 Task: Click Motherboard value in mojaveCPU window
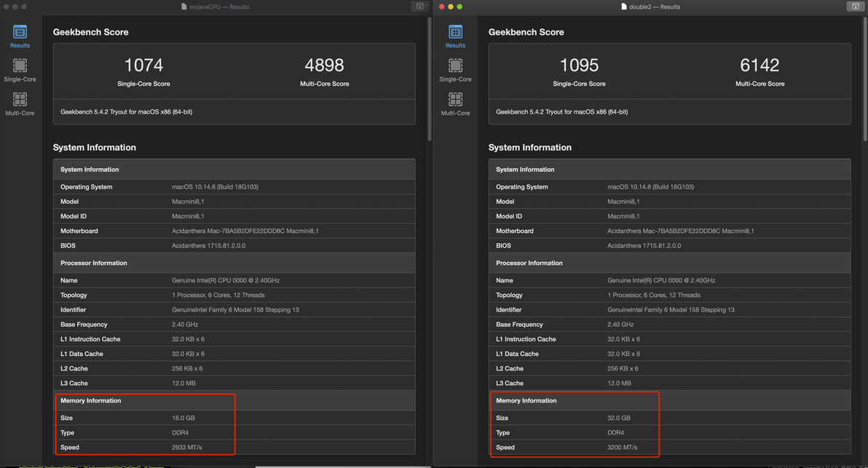click(x=245, y=231)
